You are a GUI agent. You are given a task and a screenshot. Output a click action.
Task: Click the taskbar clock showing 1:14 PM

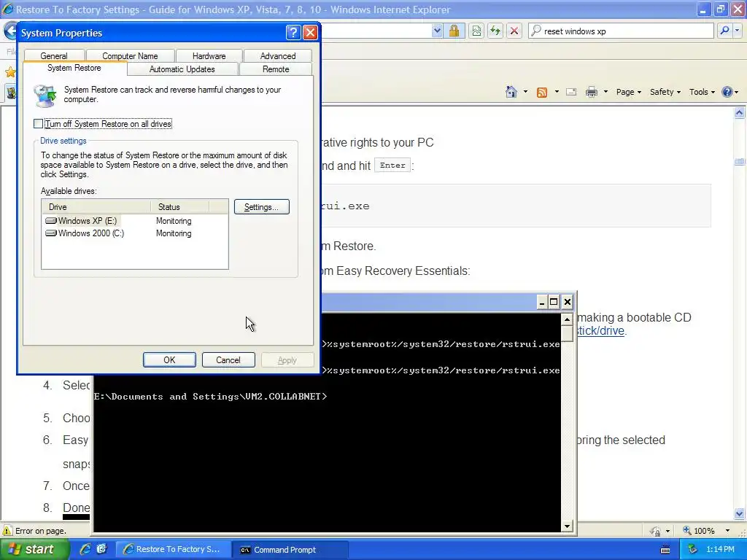pyautogui.click(x=720, y=550)
